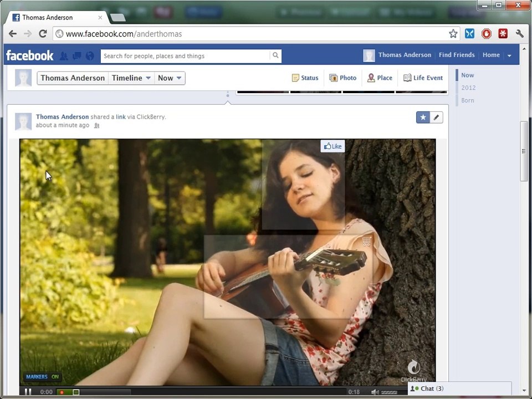Click the profile thumbnail next to the post

click(x=23, y=121)
